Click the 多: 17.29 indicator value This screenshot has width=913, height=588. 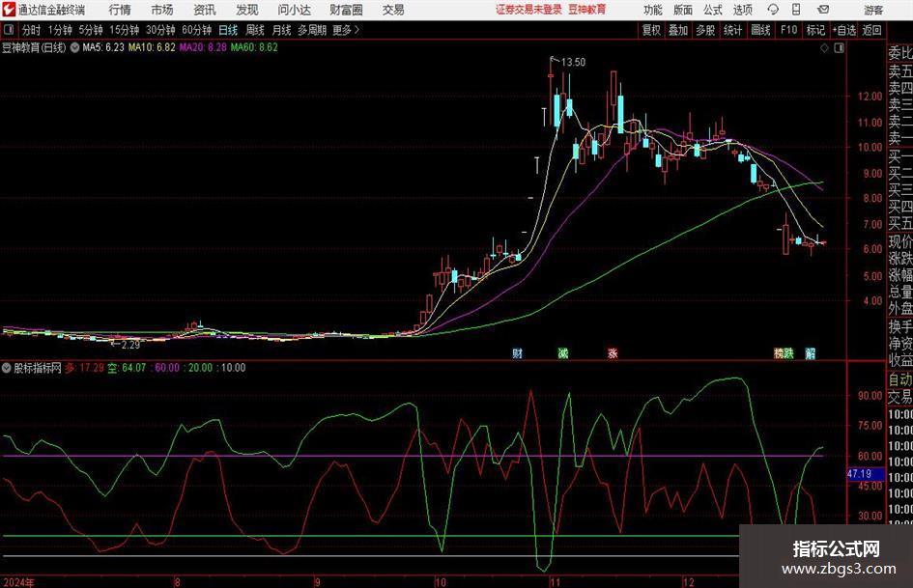pos(84,368)
